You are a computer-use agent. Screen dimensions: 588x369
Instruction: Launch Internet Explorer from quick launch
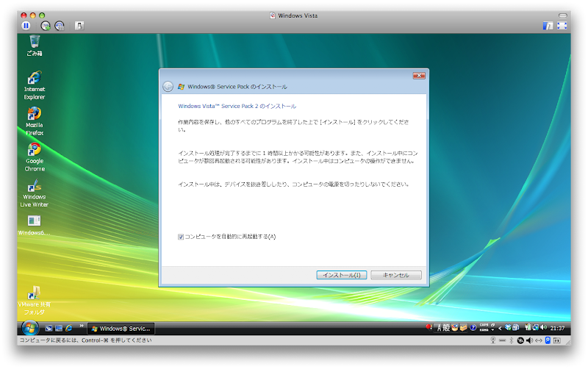[69, 329]
